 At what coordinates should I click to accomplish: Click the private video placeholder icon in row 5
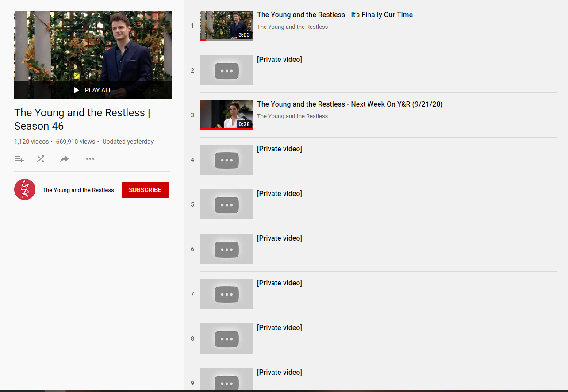(x=226, y=205)
